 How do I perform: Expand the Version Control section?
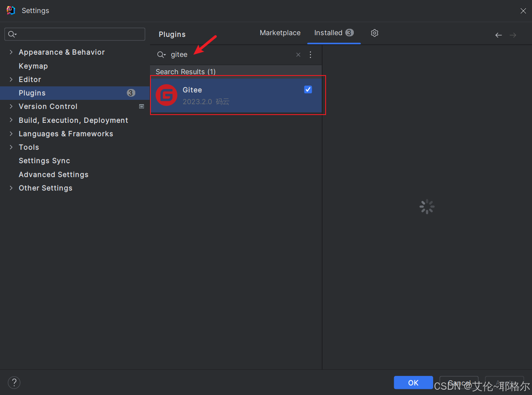pyautogui.click(x=11, y=106)
